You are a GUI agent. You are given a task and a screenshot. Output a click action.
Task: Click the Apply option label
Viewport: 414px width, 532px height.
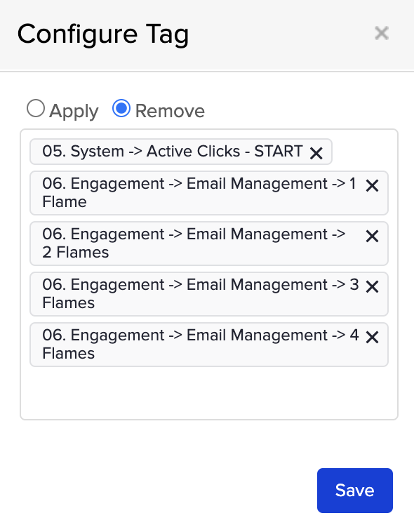pos(74,111)
